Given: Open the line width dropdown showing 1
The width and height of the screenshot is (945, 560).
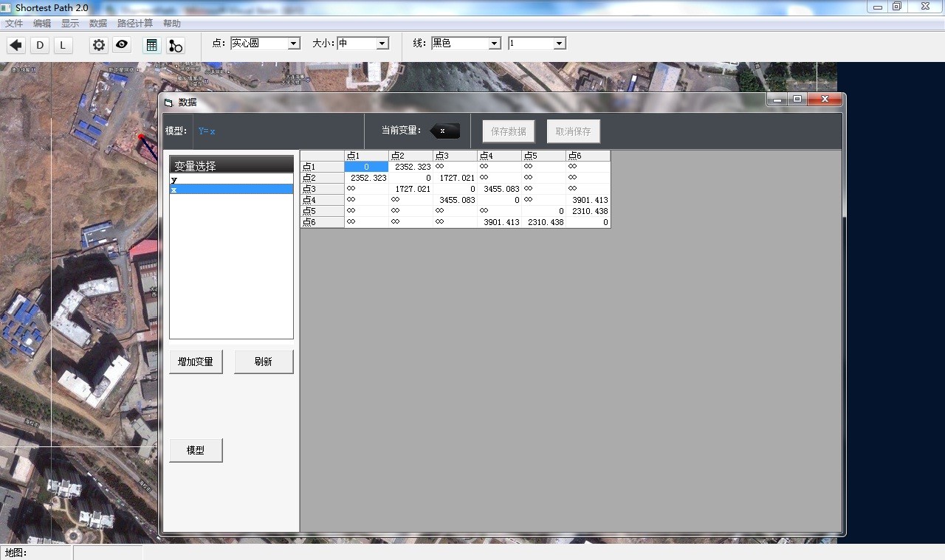Looking at the screenshot, I should click(x=537, y=44).
